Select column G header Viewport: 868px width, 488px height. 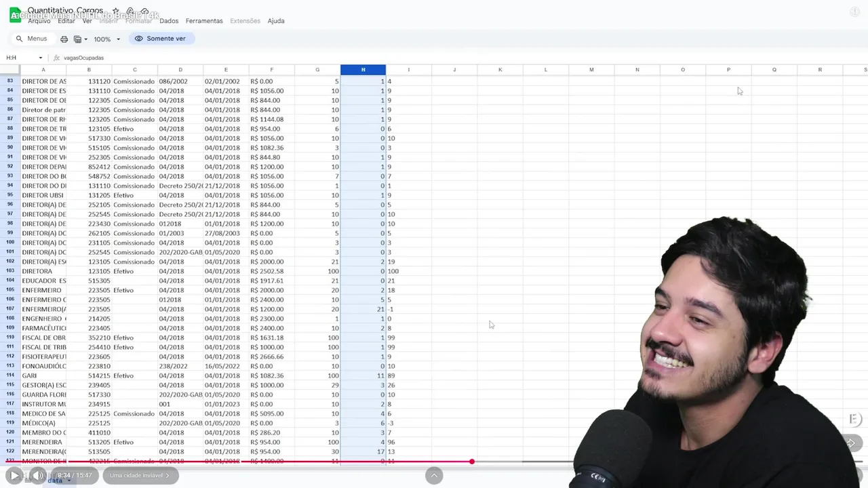pyautogui.click(x=317, y=70)
